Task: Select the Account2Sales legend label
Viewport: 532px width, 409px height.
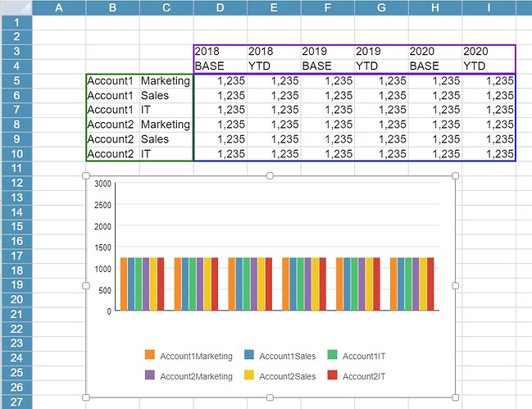Action: click(284, 376)
